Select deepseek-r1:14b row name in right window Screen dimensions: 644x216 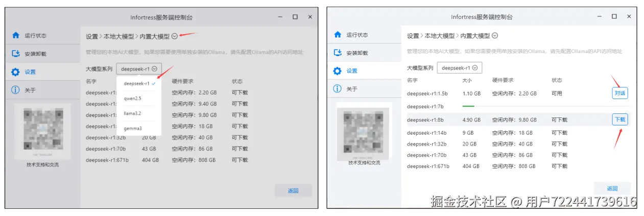coord(426,133)
